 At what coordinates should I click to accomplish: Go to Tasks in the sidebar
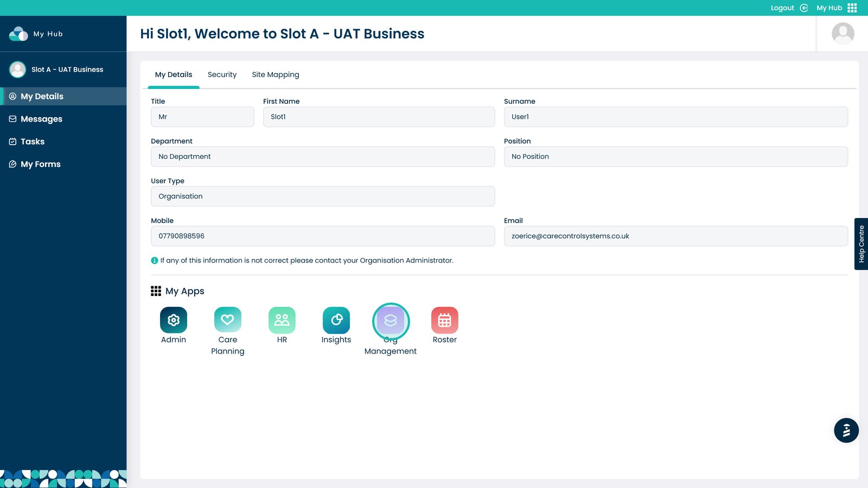click(x=33, y=142)
